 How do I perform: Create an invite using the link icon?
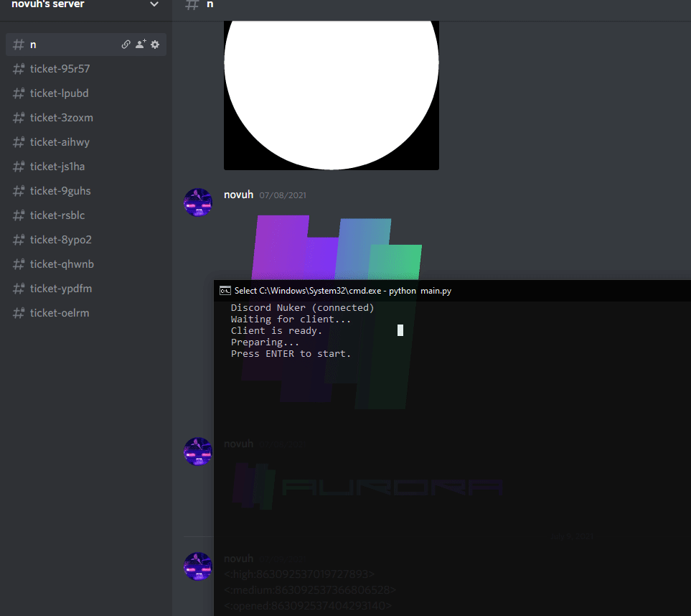coord(126,44)
